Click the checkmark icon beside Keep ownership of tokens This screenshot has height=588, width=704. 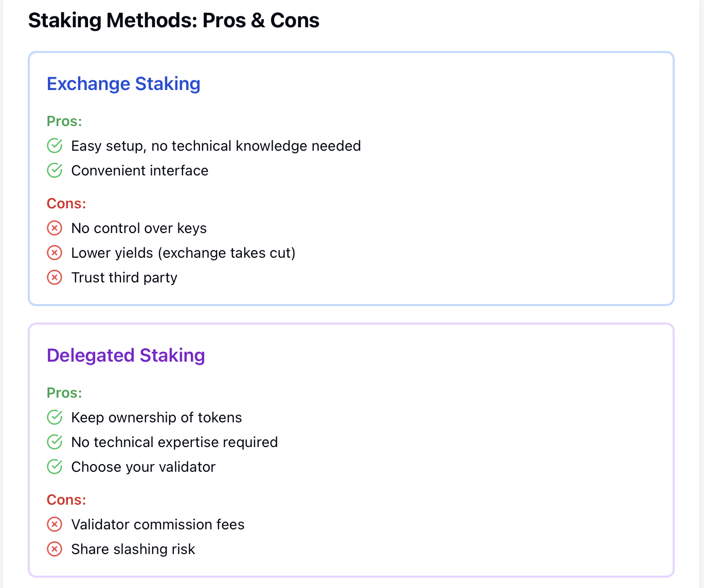point(55,417)
